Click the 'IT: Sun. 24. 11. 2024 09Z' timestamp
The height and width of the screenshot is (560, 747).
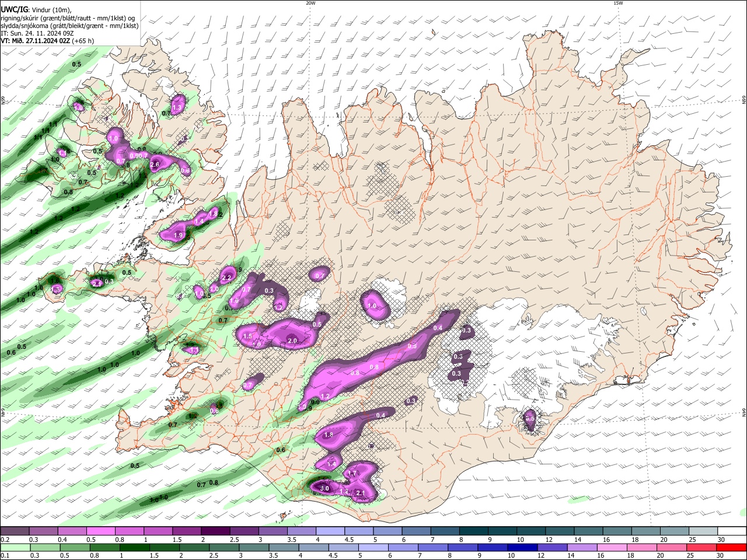37,33
